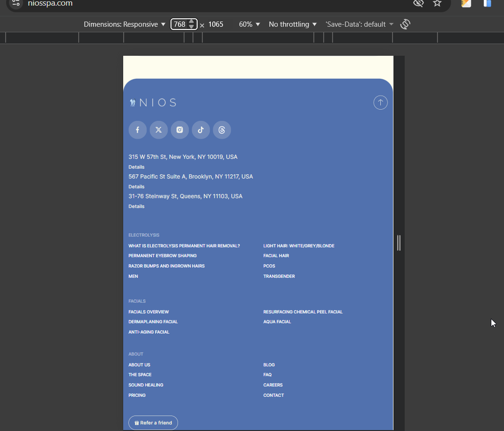Open The Space link
This screenshot has width=504, height=431.
tap(140, 375)
